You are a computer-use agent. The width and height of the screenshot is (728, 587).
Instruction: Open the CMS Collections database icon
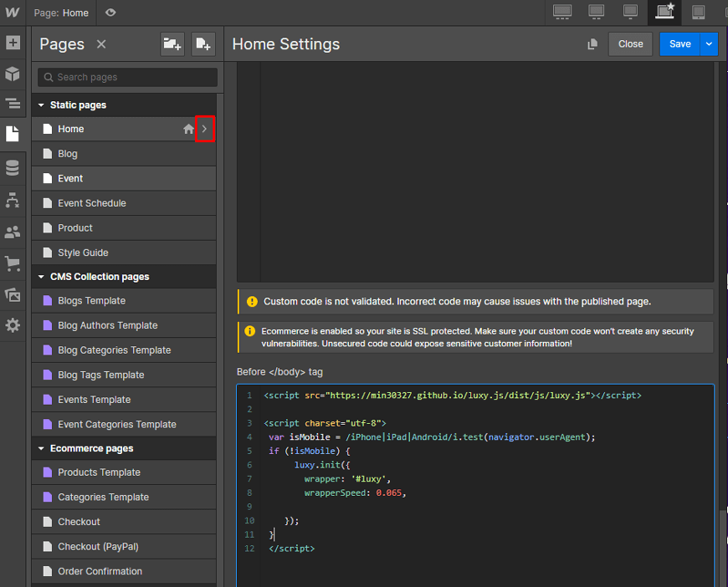pyautogui.click(x=13, y=169)
